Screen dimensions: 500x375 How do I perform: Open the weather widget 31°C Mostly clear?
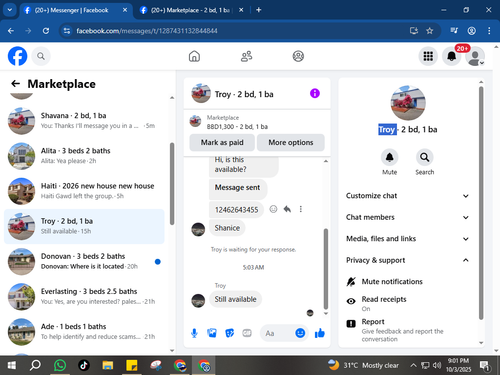(x=363, y=365)
